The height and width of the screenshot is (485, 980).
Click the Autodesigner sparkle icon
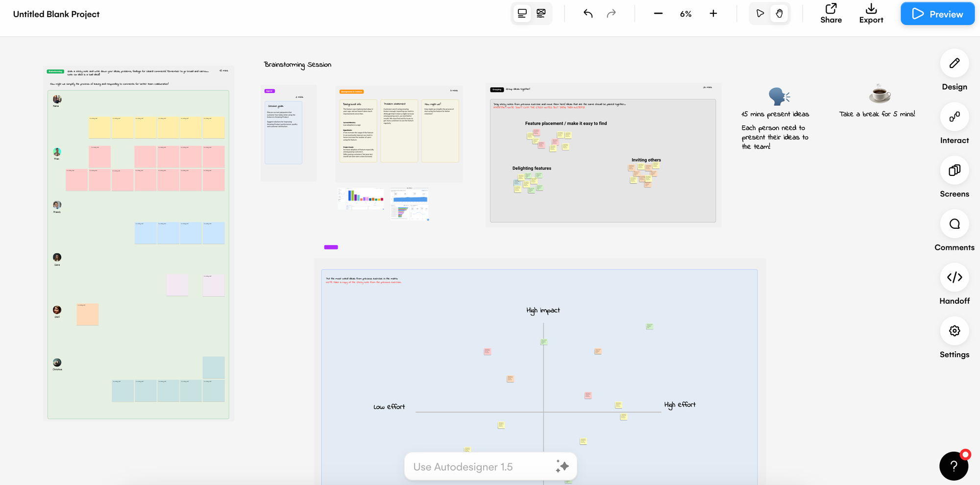pos(562,466)
